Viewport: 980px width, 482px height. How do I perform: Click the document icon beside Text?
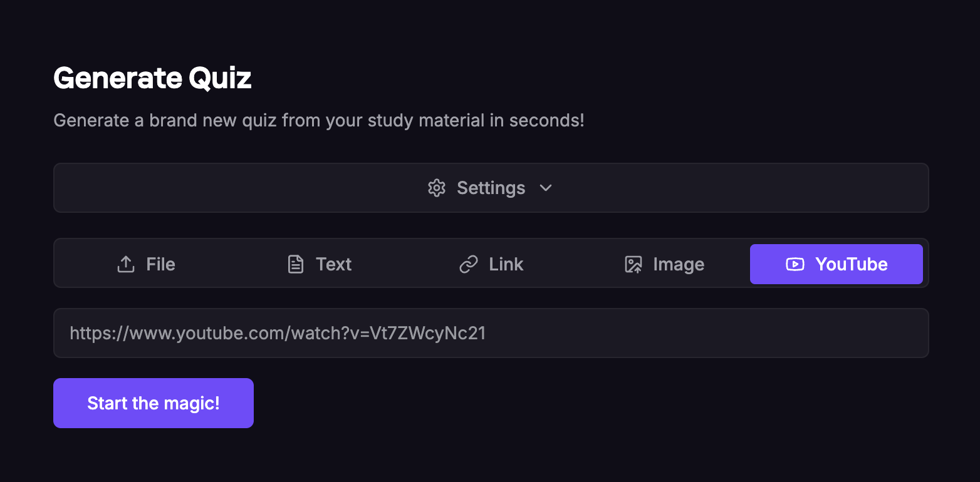[x=295, y=264]
